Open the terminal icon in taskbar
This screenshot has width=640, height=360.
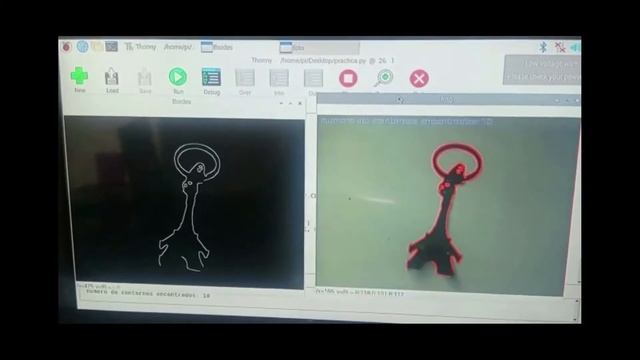(111, 47)
